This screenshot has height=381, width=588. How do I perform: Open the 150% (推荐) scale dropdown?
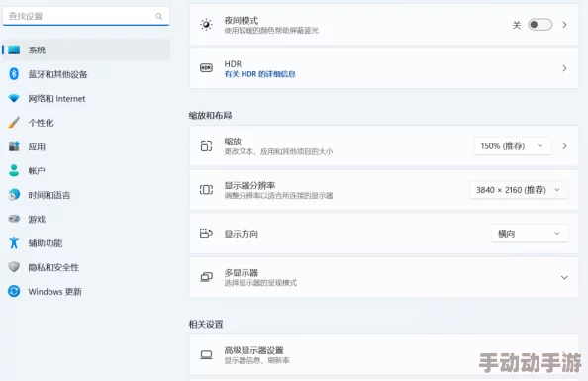point(513,145)
